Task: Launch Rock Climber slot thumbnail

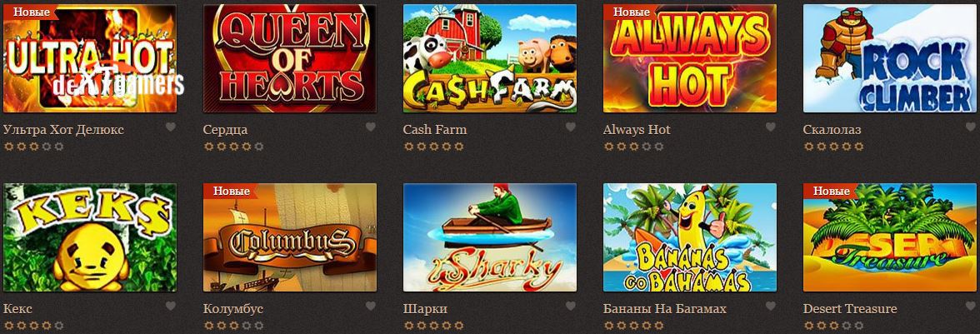Action: coord(890,58)
